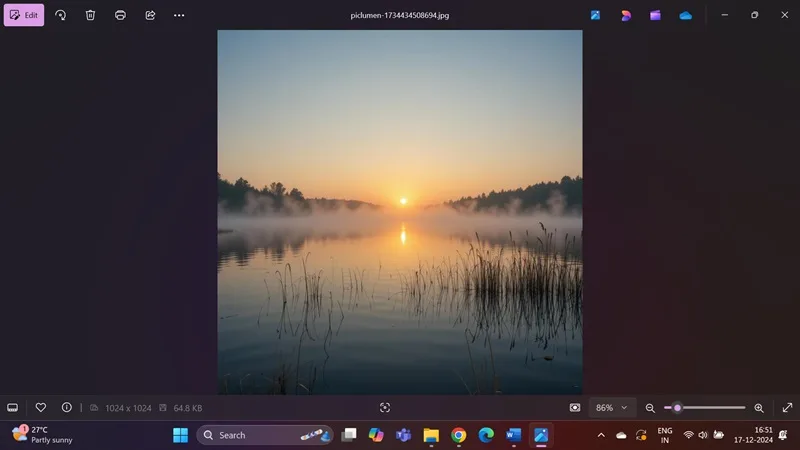Open Microsoft Edge from taskbar
800x450 pixels.
(x=486, y=435)
